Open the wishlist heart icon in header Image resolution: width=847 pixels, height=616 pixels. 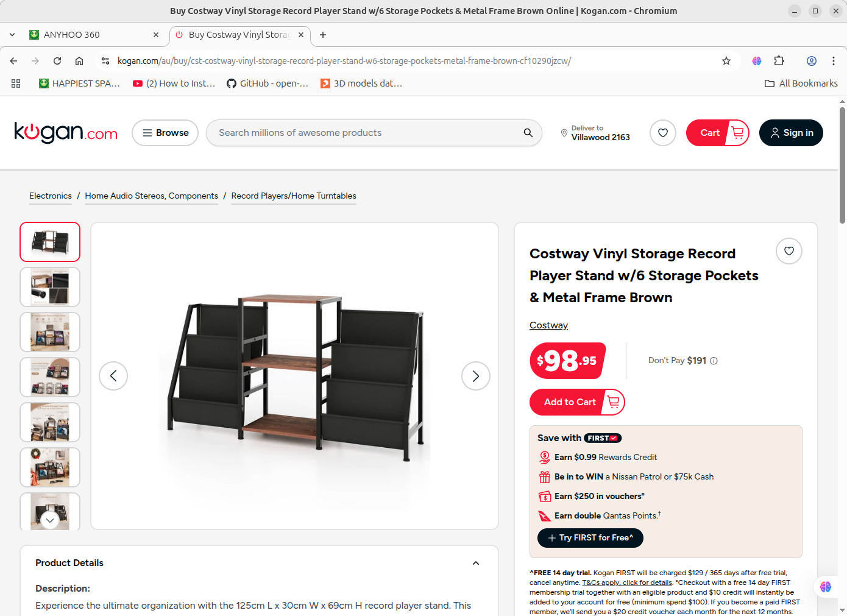[x=663, y=133]
